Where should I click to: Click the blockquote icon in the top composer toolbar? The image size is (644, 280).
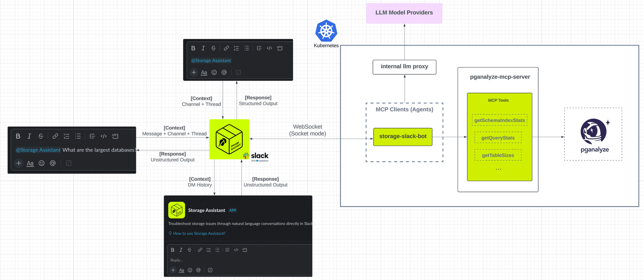259,48
